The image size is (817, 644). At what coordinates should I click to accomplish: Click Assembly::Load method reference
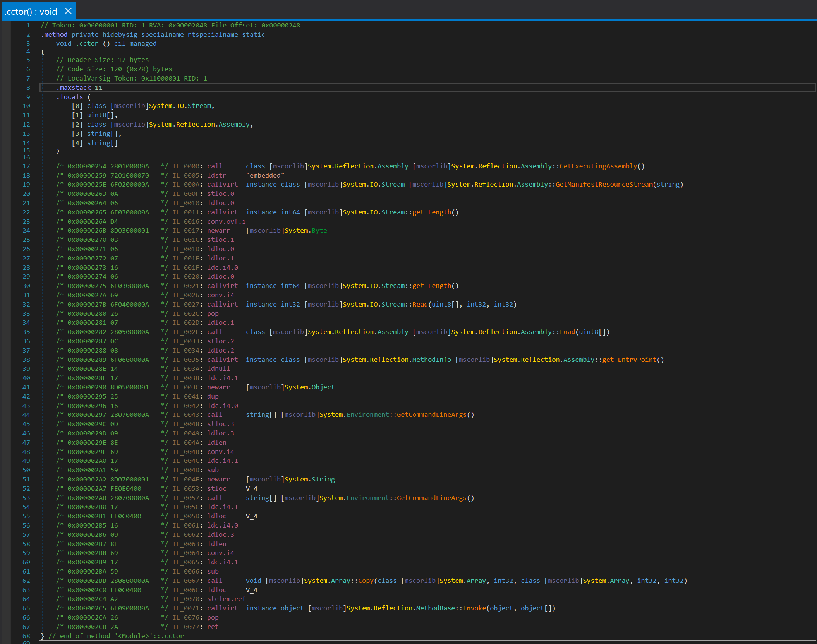click(x=567, y=332)
